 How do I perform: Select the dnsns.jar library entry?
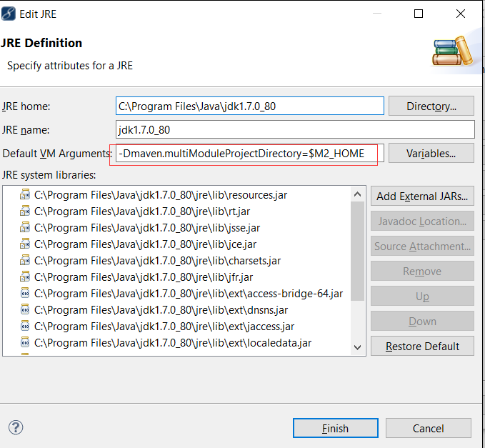pos(161,310)
